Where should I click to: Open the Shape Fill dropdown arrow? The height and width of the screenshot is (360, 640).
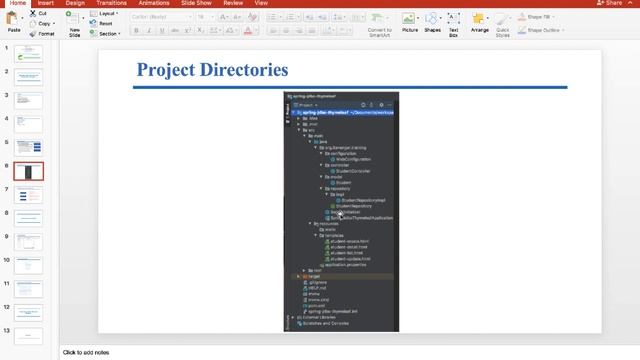coord(553,17)
